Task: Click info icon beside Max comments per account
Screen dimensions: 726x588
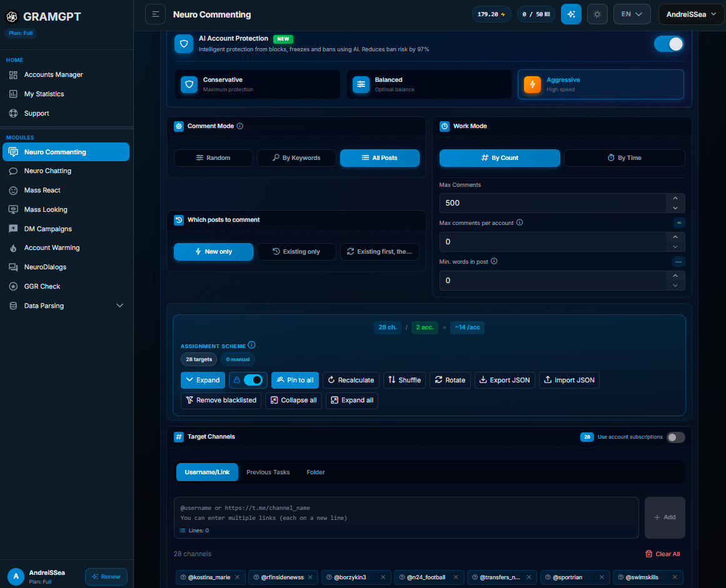Action: click(x=520, y=222)
